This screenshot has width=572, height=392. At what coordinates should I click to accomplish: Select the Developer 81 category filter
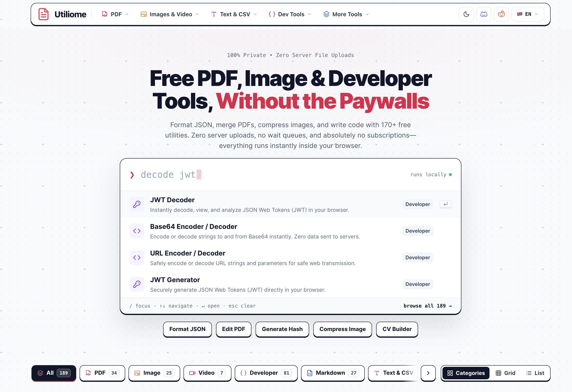tap(266, 373)
